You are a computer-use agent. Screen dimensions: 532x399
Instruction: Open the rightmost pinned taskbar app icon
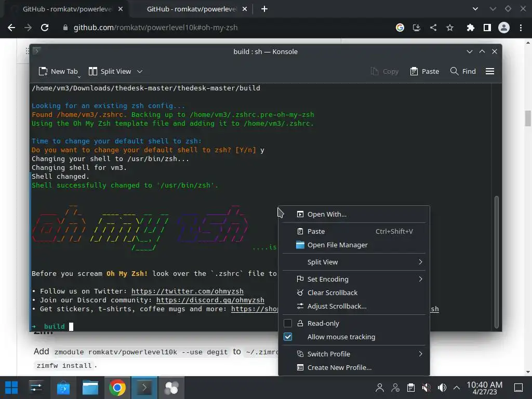pyautogui.click(x=171, y=388)
